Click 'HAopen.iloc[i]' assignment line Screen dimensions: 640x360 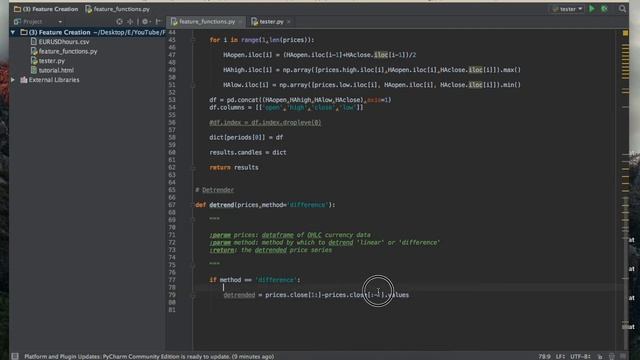(x=320, y=55)
